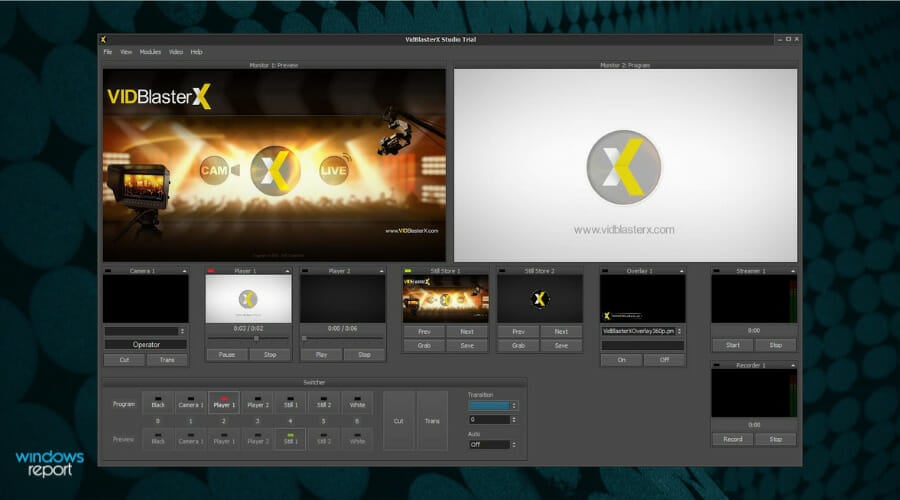Set Preview bus to Player 2
The image size is (900, 500).
pos(257,439)
